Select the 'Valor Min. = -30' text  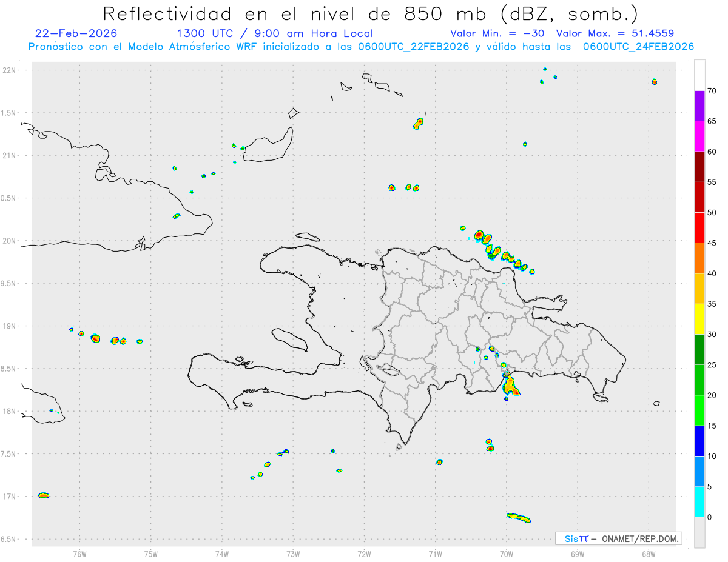pos(498,33)
